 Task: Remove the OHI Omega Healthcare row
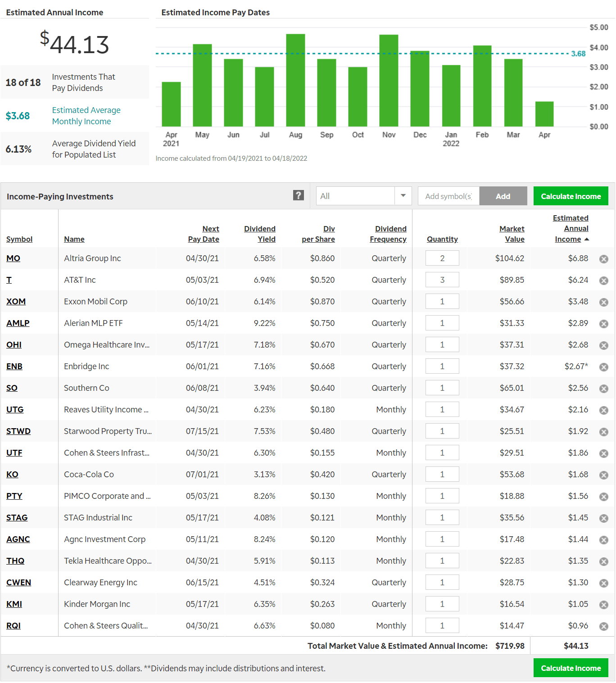[604, 345]
